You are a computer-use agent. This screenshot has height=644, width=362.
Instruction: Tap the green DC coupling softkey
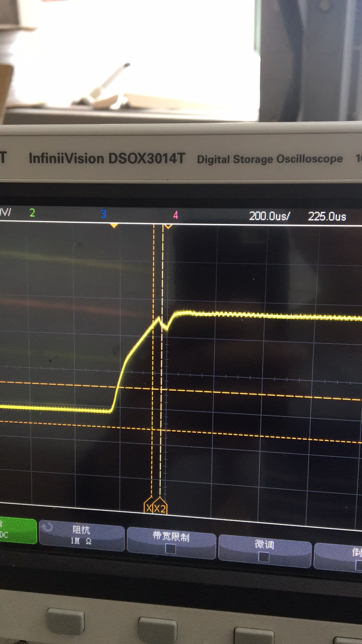coord(17,531)
